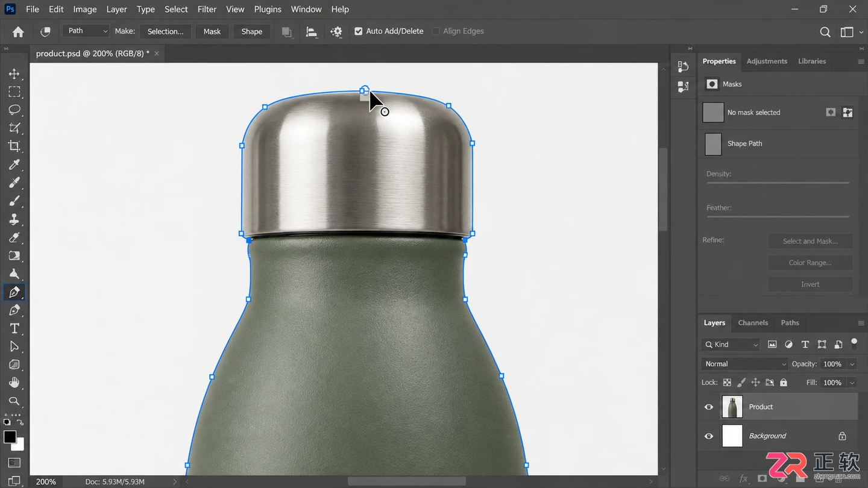Select the Hand tool
This screenshot has height=488, width=868.
[14, 383]
